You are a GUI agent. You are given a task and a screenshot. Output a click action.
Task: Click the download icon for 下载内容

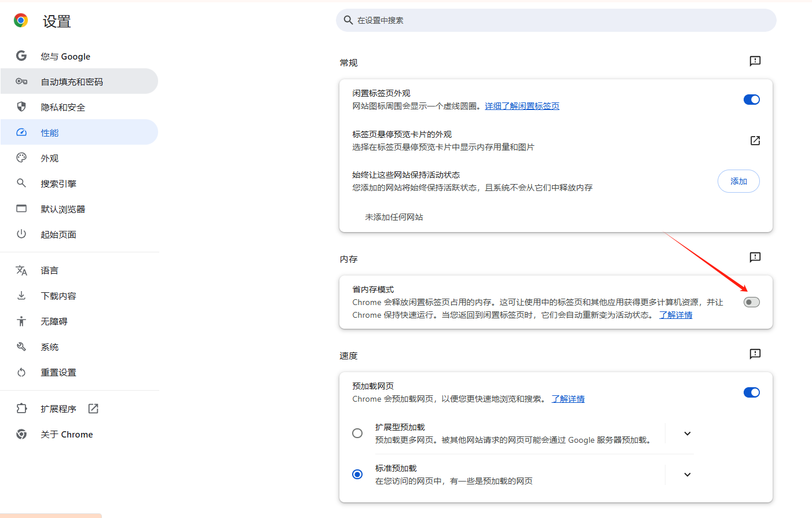[21, 296]
